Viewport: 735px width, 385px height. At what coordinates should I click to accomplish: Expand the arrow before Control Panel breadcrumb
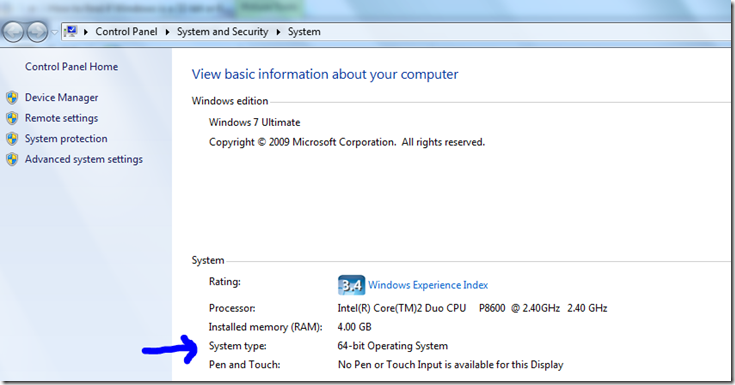[x=86, y=32]
